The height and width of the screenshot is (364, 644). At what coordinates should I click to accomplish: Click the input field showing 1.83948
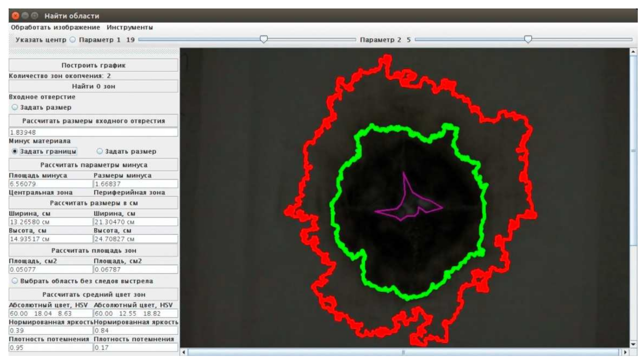(x=93, y=132)
